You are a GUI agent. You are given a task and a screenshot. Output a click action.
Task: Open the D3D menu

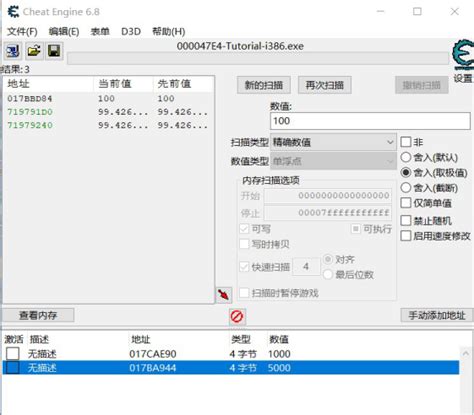pos(131,32)
